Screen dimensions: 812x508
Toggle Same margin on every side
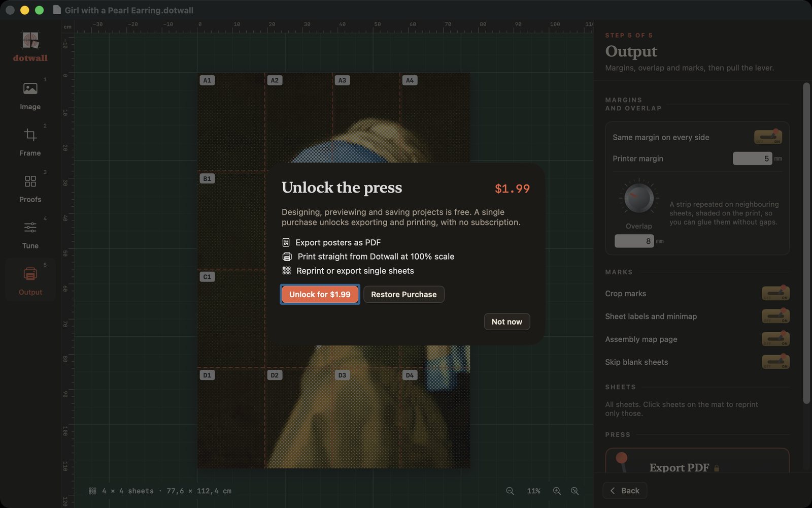768,137
